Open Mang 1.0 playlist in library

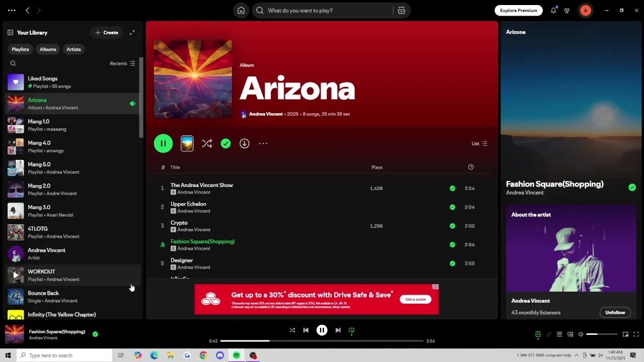pos(73,125)
